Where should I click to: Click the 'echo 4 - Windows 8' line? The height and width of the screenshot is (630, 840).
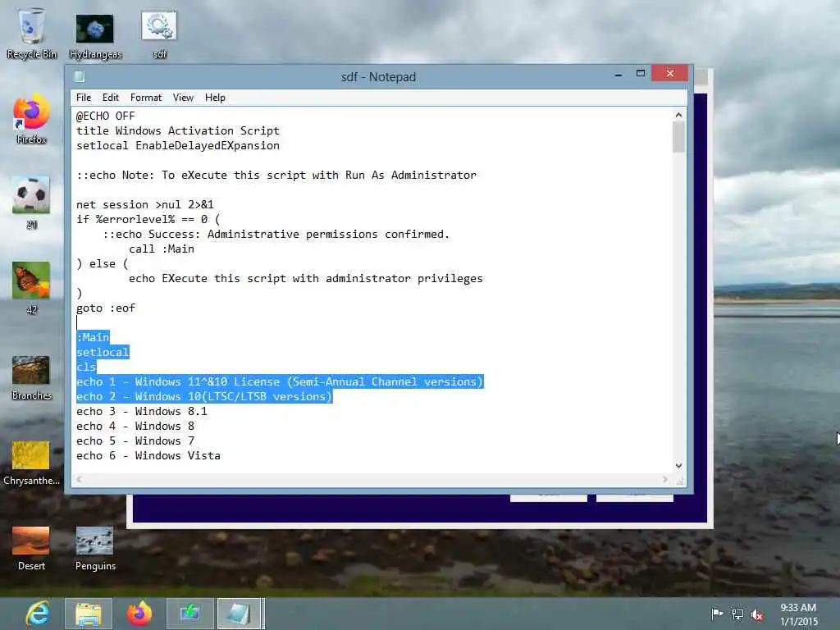135,427
